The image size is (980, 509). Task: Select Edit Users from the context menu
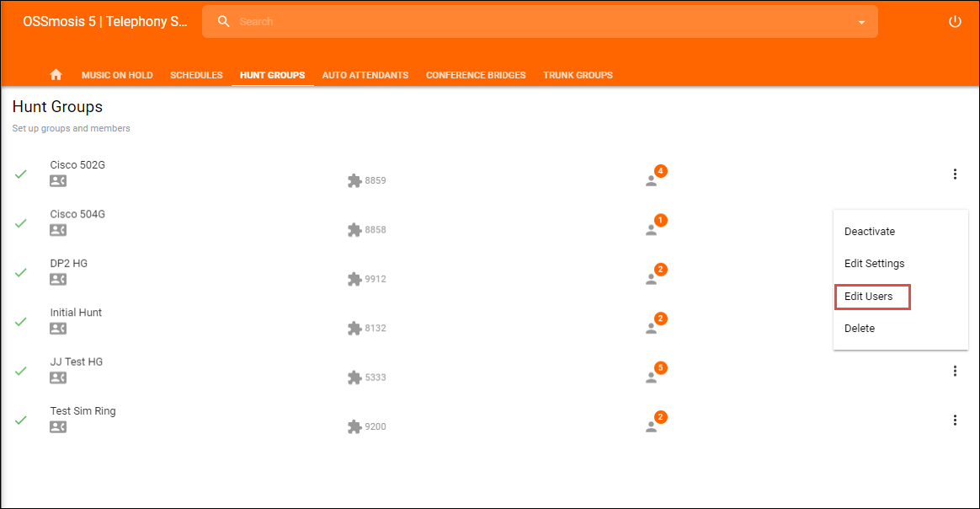868,297
